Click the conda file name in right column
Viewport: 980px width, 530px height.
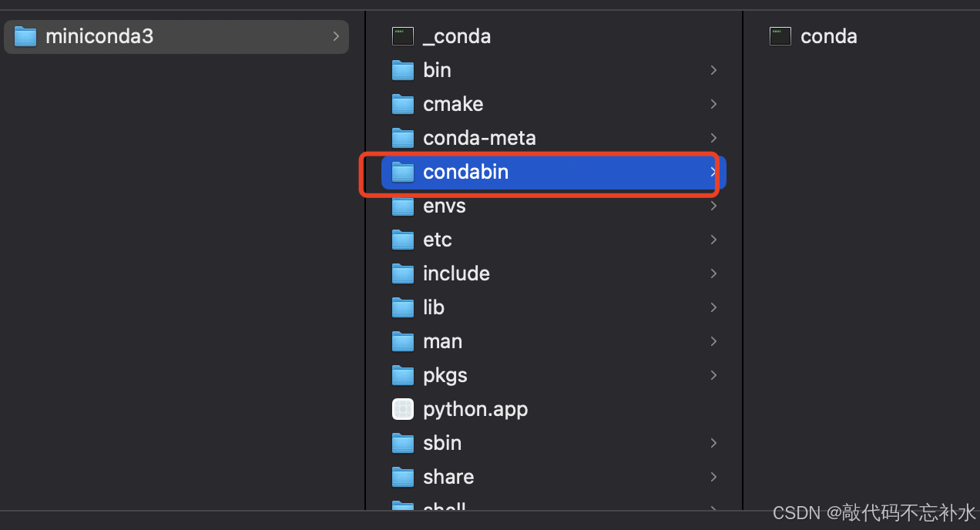829,36
